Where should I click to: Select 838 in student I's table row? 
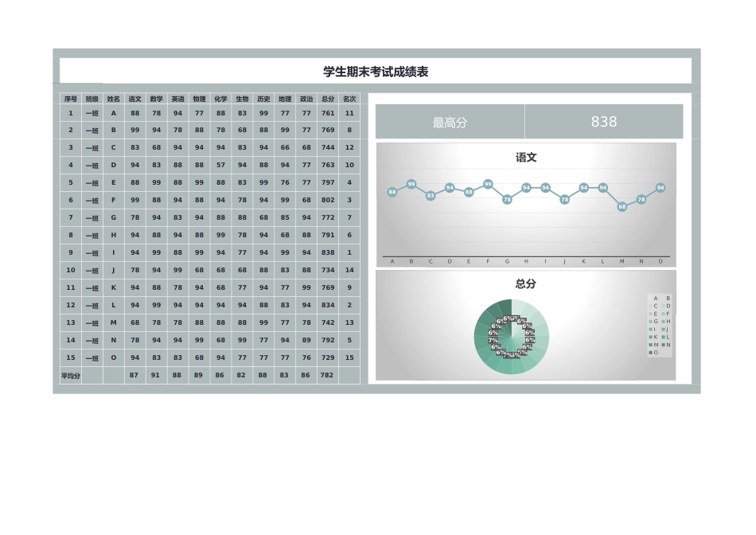328,253
